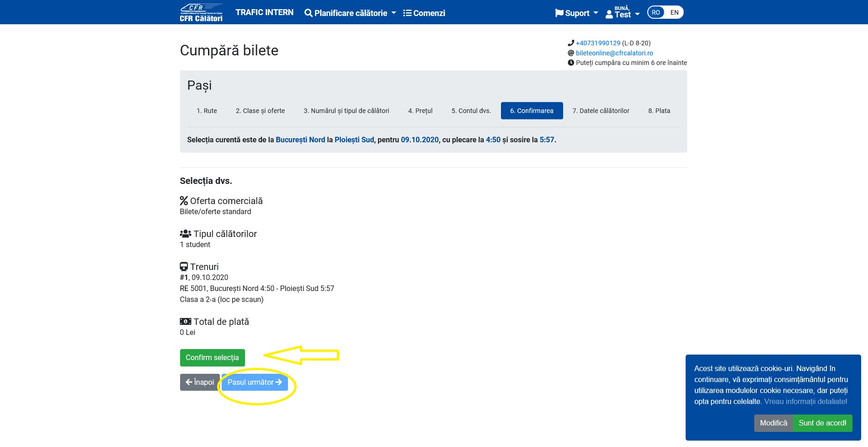The width and height of the screenshot is (868, 447).
Task: Open the TRAFIC INTERN link
Action: [265, 12]
